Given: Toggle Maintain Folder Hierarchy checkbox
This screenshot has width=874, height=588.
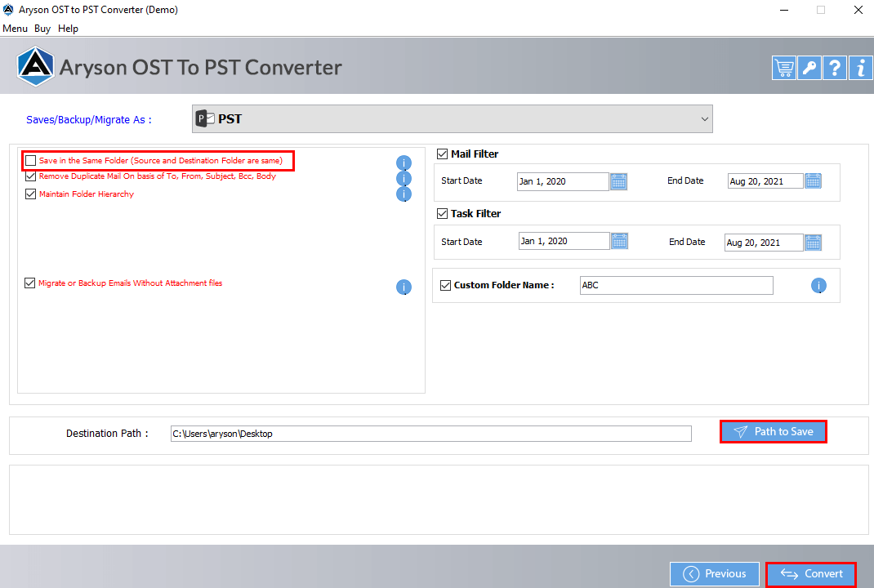Looking at the screenshot, I should coord(31,194).
